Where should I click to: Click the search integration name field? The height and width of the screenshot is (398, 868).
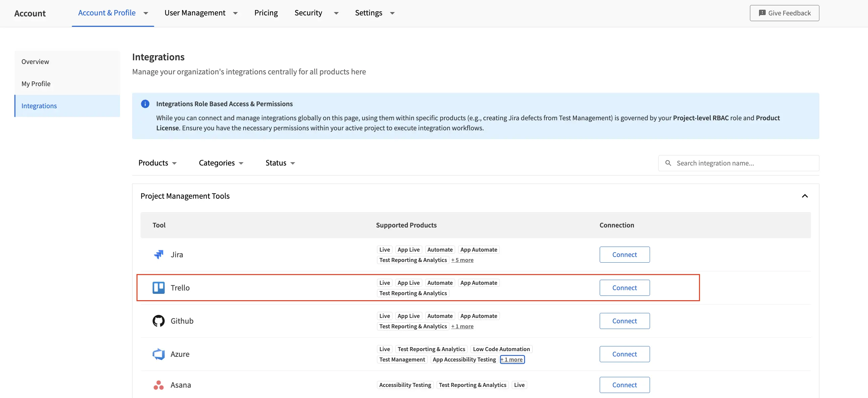(x=739, y=163)
